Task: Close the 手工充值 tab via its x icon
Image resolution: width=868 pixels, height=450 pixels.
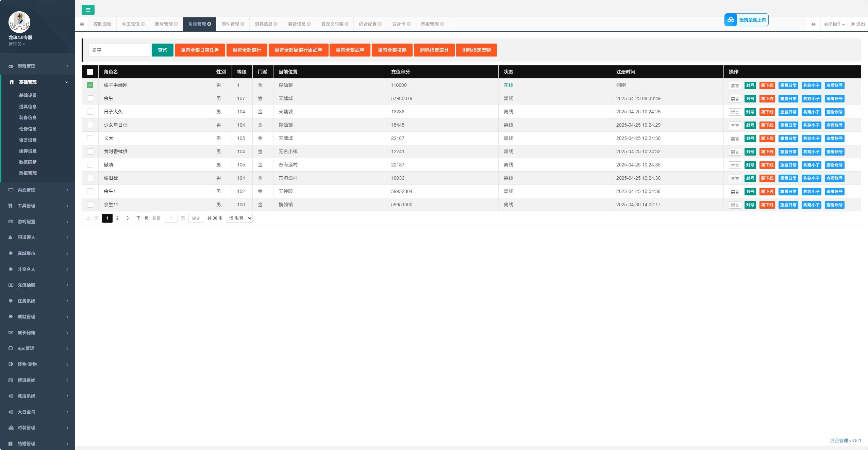Action: [x=143, y=24]
